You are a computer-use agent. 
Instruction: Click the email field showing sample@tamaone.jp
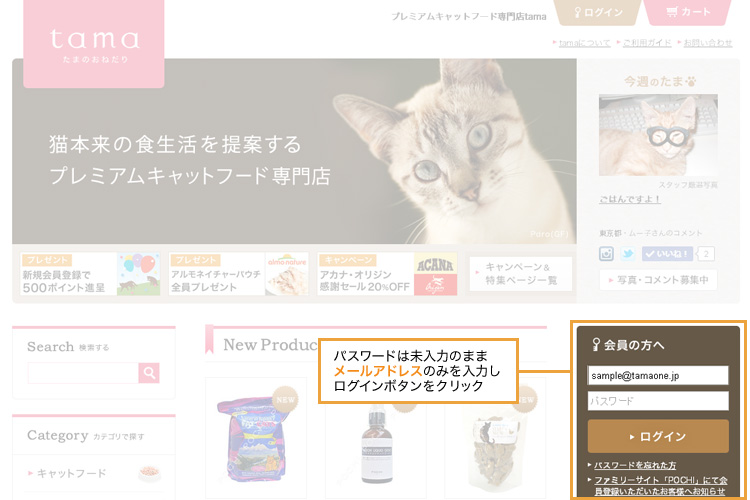658,376
